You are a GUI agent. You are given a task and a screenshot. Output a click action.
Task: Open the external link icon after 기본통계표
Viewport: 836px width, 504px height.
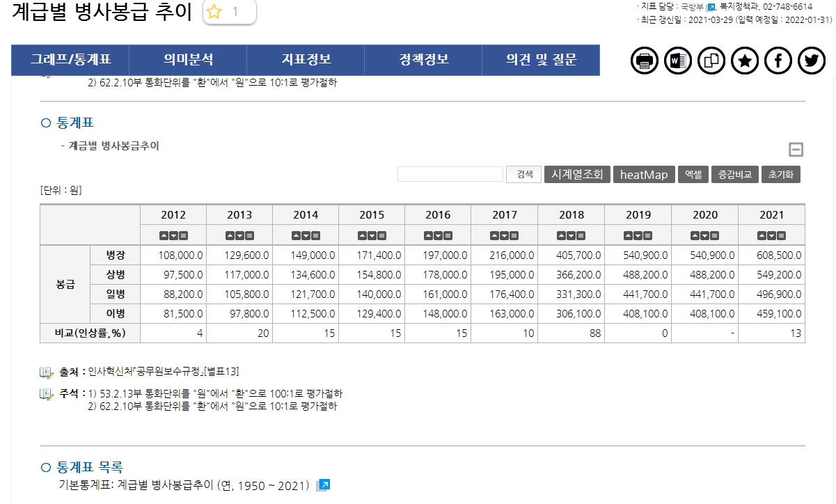(x=322, y=485)
